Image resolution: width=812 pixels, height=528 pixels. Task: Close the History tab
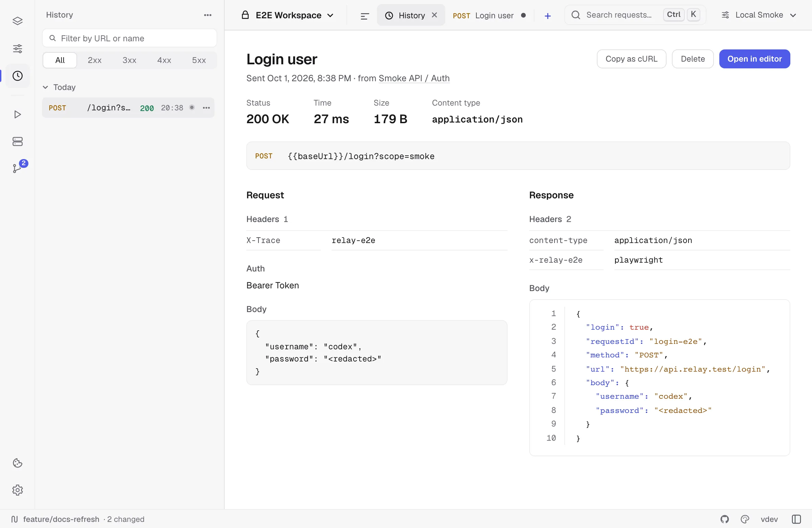[x=434, y=15]
